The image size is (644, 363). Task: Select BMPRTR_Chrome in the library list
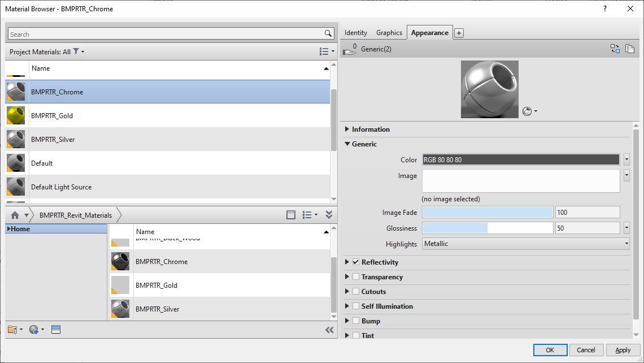pyautogui.click(x=220, y=261)
